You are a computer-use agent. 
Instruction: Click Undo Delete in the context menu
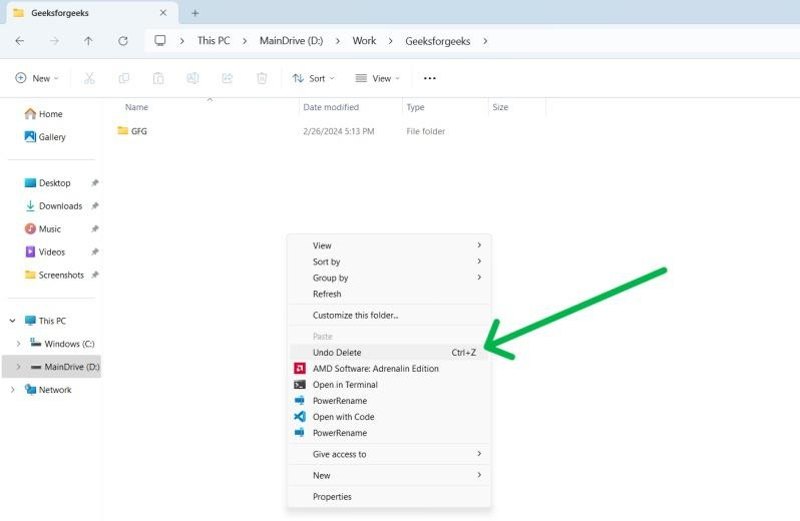point(337,353)
